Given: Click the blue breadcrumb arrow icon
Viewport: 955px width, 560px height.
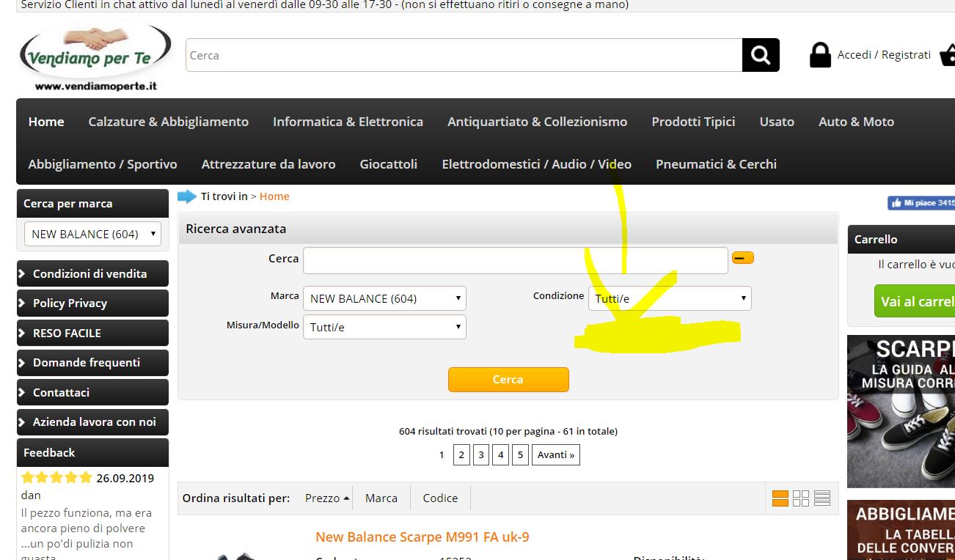Looking at the screenshot, I should click(187, 196).
